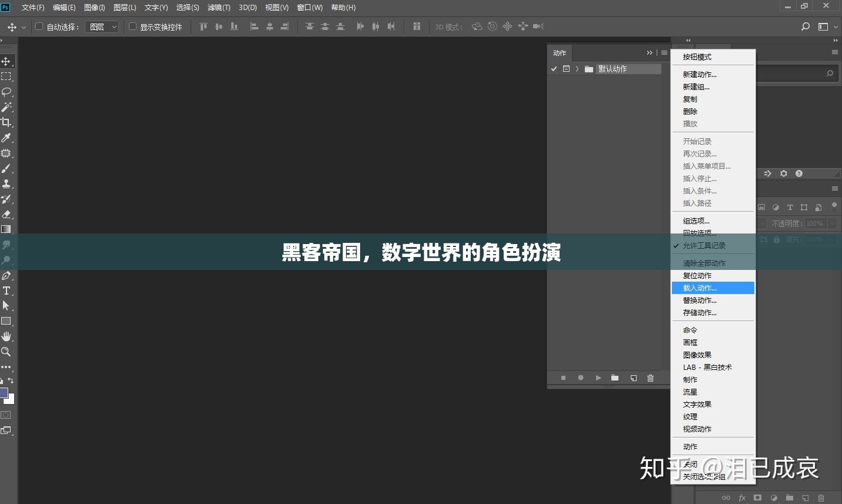Screen dimensions: 842x504
Task: Check the 自动选择 checkbox
Action: [x=39, y=26]
